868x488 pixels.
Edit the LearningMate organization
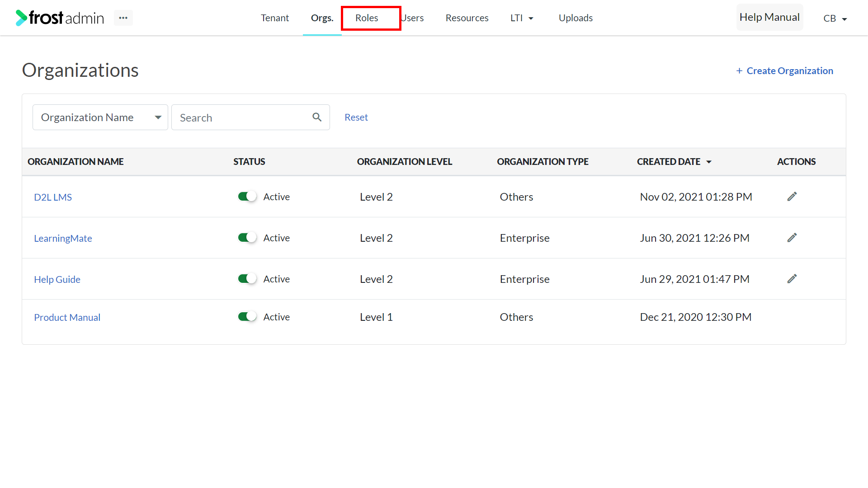792,238
